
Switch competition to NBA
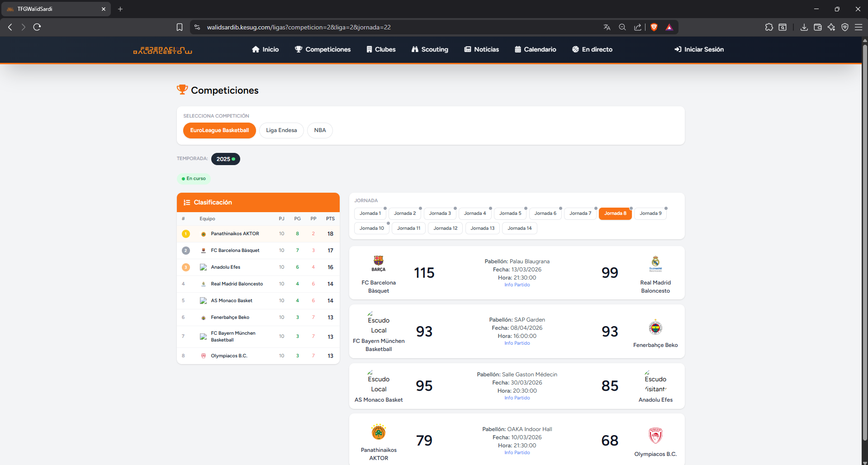coord(320,130)
